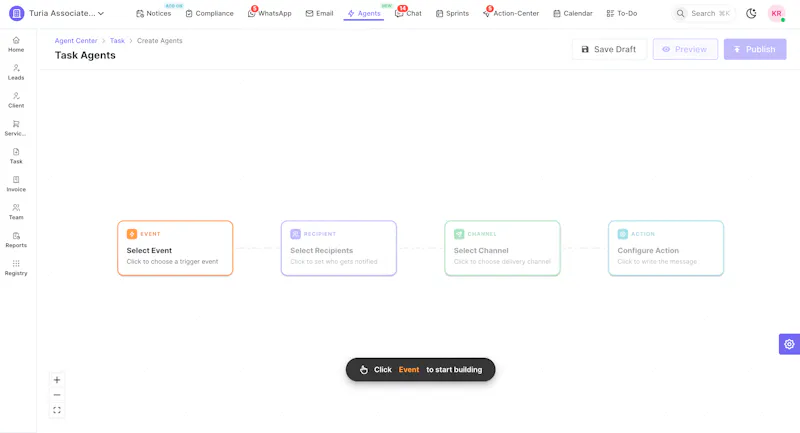Open the Calendar menu
This screenshot has height=433, width=800.
pos(573,13)
